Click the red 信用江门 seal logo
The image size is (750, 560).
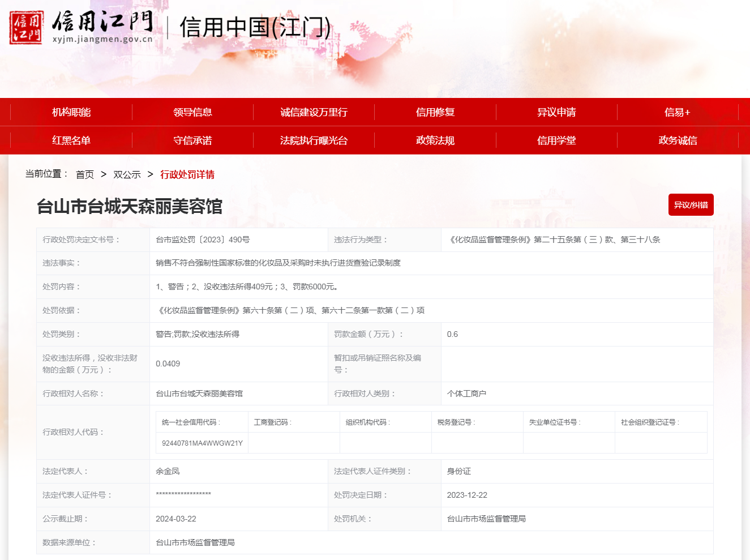[26, 27]
